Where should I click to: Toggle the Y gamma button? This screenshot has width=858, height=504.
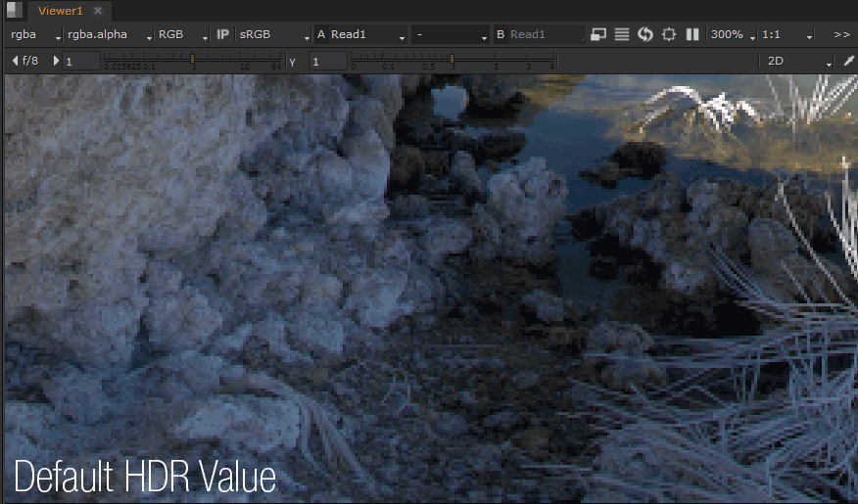pos(293,62)
